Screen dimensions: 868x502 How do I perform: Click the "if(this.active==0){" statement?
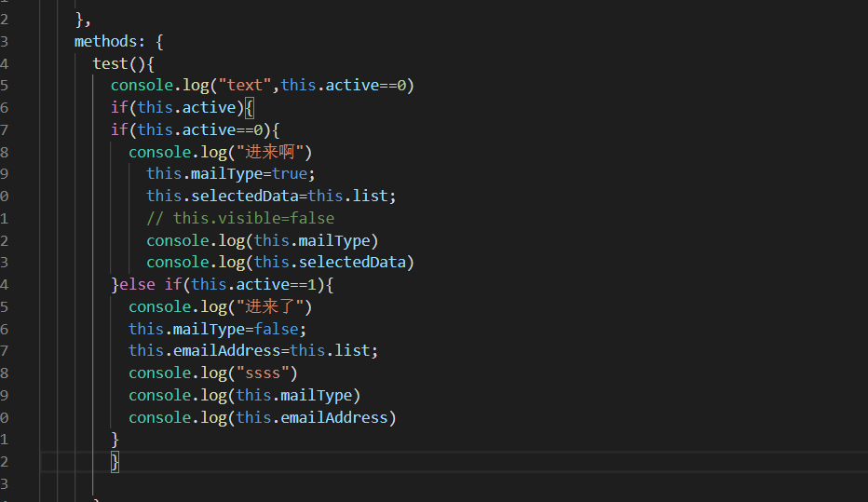pyautogui.click(x=196, y=130)
